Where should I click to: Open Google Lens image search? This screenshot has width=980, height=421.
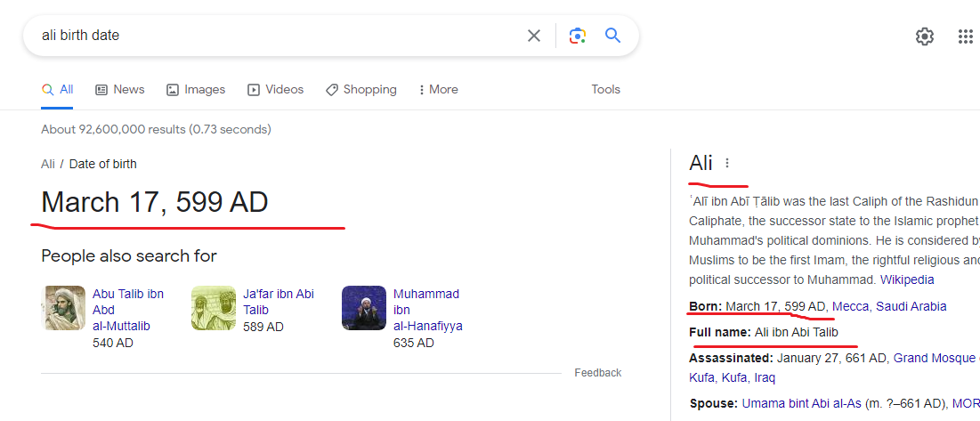tap(578, 36)
